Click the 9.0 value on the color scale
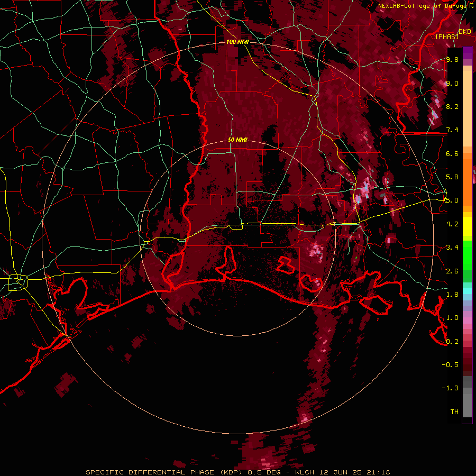Screen dimensions: 476x476 click(x=452, y=83)
